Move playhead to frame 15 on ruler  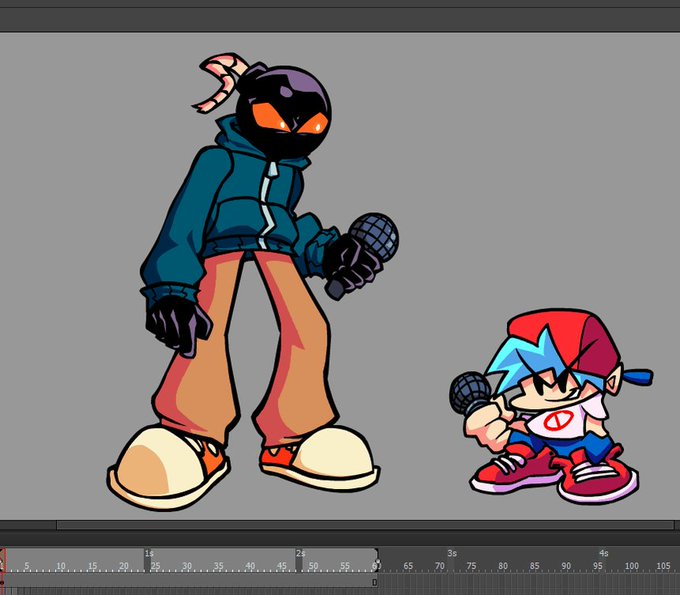[92, 566]
